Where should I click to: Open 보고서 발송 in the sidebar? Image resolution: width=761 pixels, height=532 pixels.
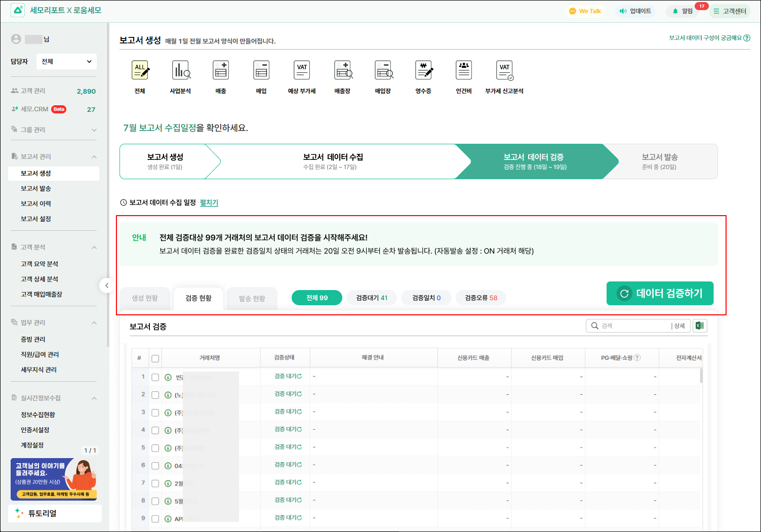click(36, 188)
